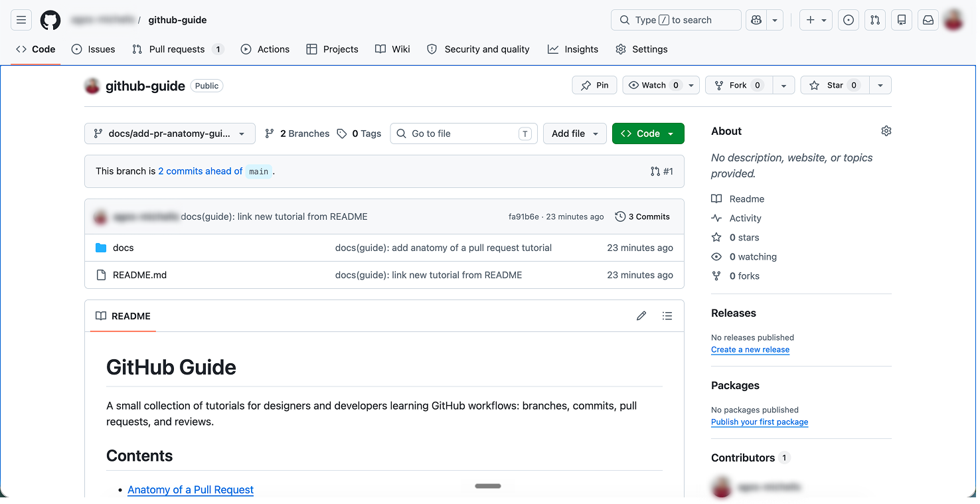Viewport: 980px width, 504px height.
Task: Click the Watch button
Action: pyautogui.click(x=653, y=85)
